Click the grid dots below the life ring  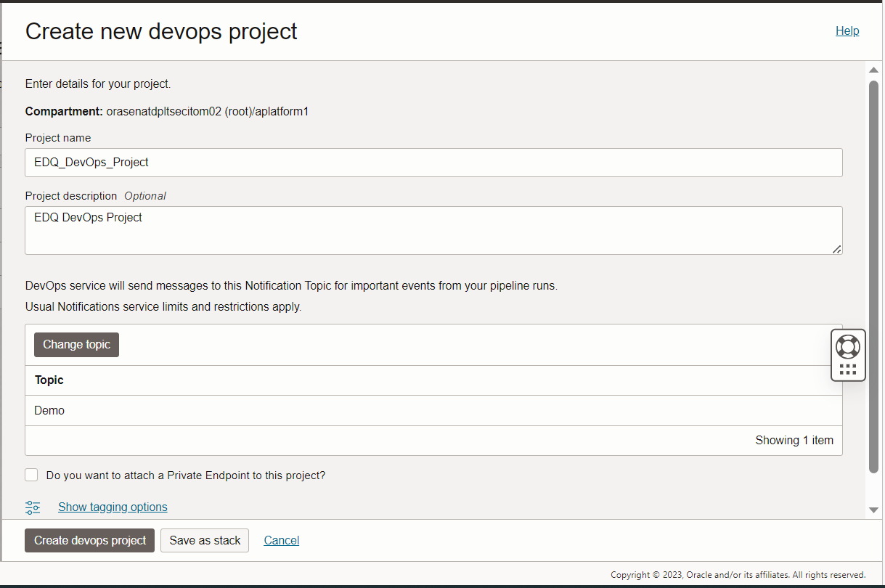[x=848, y=369]
